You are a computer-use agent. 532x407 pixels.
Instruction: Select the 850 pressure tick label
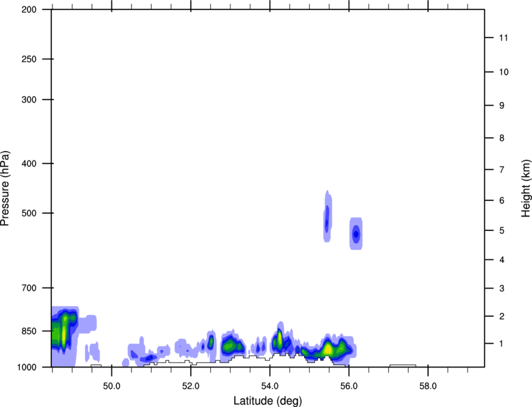point(29,331)
